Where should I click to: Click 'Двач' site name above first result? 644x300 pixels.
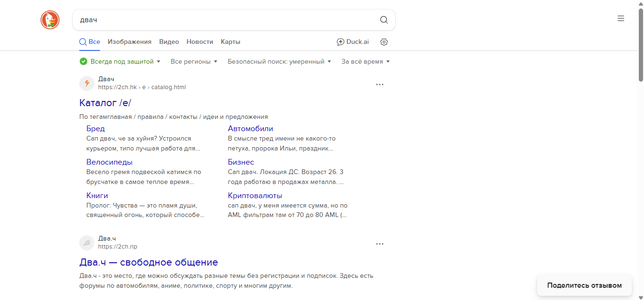[x=106, y=79]
